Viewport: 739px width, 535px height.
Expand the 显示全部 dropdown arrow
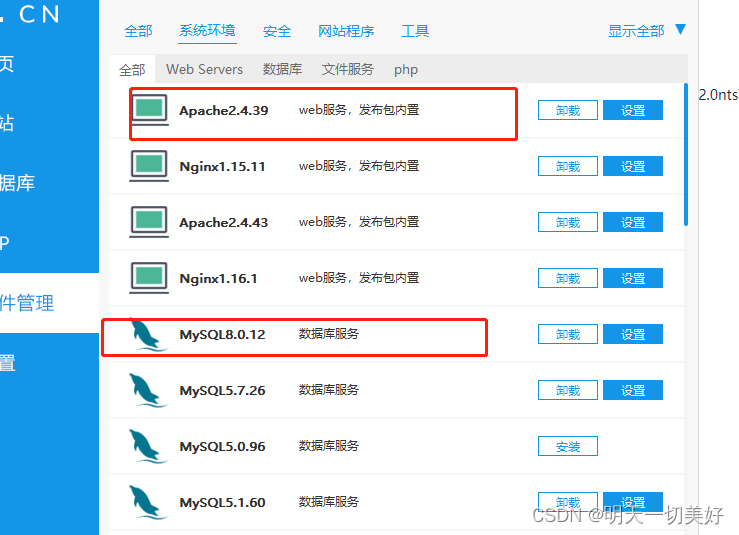tap(680, 30)
